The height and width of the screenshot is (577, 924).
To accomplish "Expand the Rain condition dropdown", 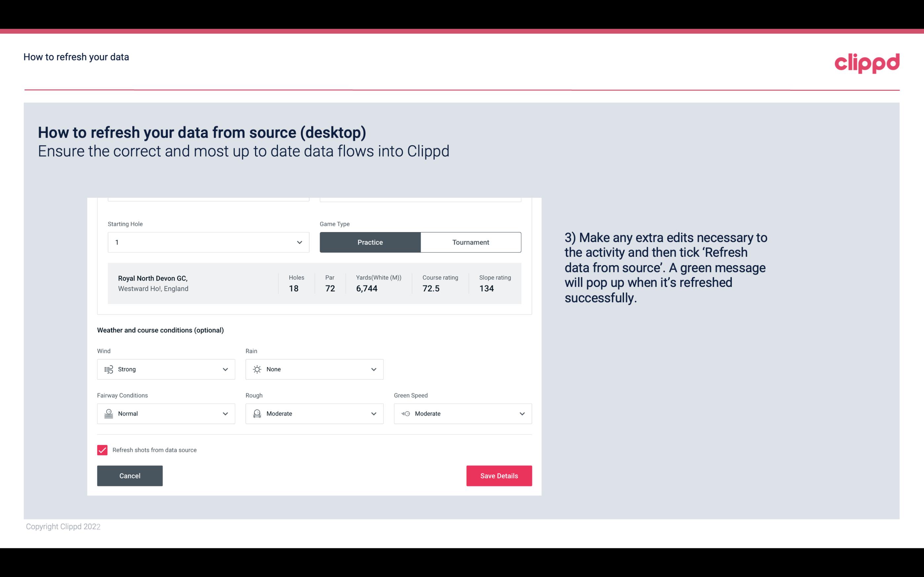I will (373, 369).
